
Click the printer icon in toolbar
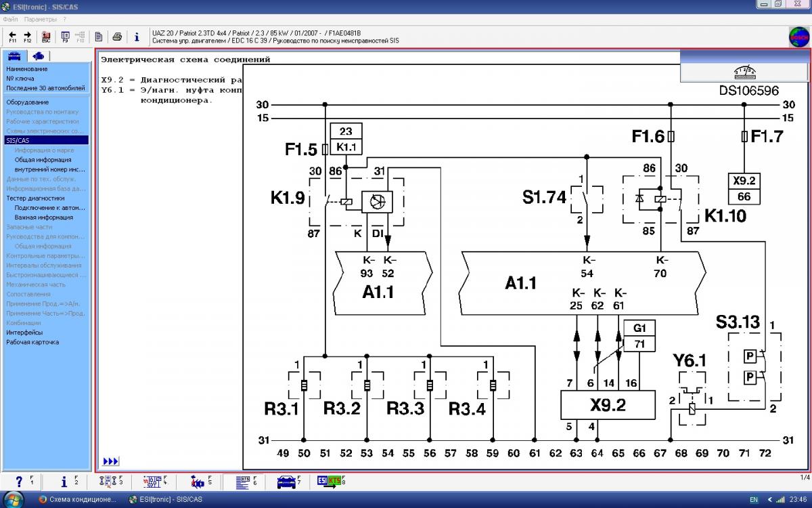pyautogui.click(x=117, y=37)
